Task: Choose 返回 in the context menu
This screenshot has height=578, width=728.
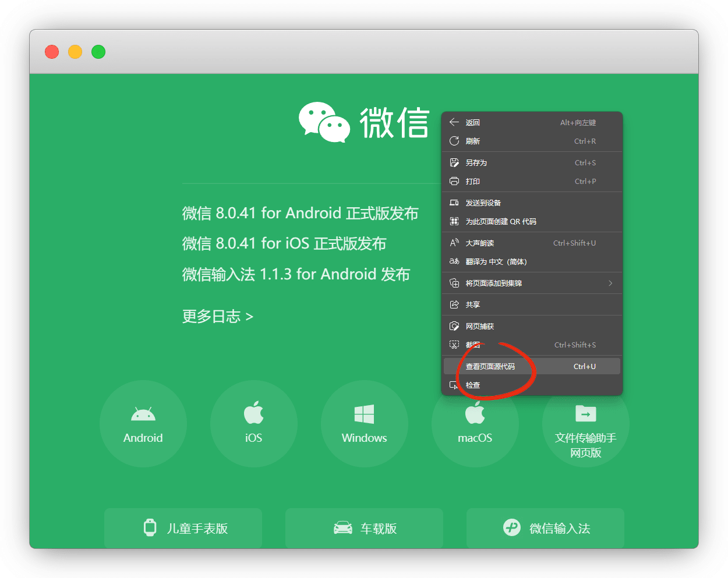Action: (x=473, y=123)
